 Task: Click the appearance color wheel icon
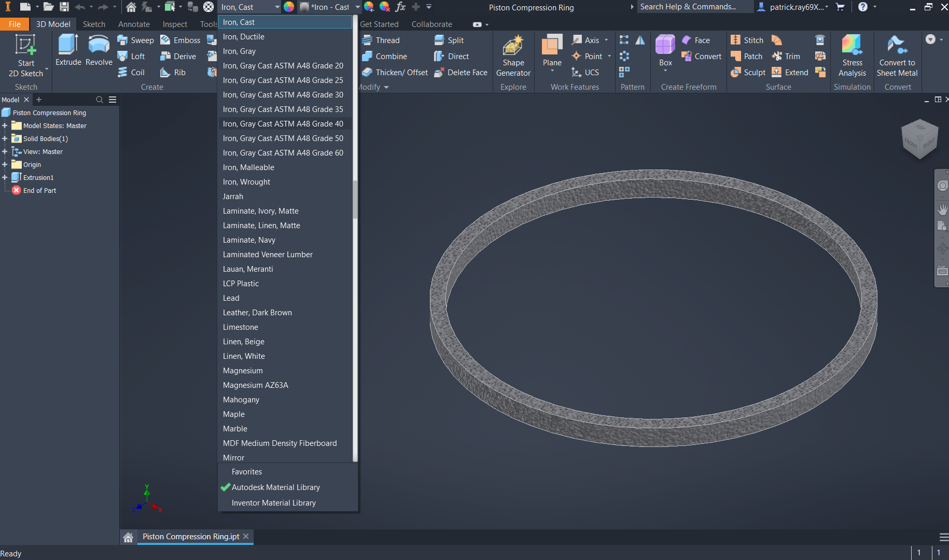289,7
